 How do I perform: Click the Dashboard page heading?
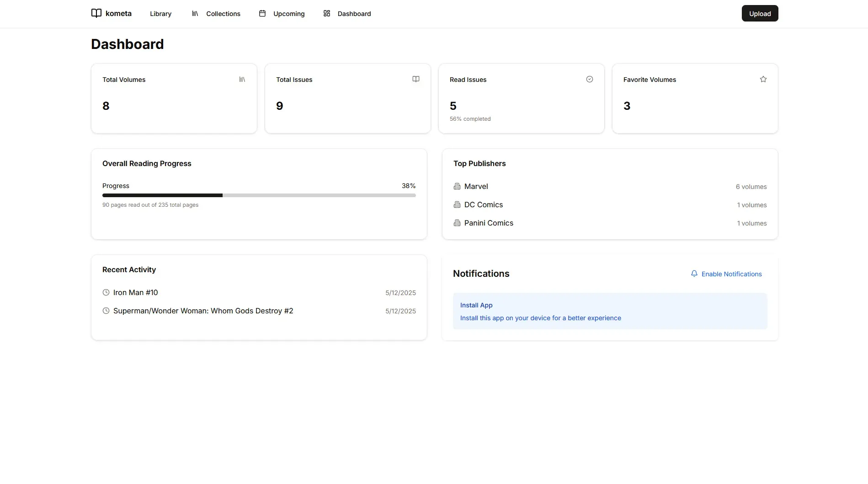tap(128, 44)
